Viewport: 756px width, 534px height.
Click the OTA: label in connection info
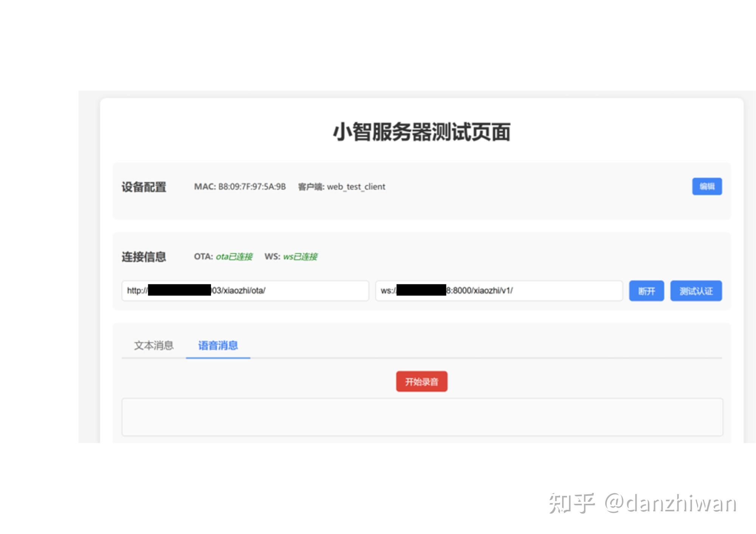click(x=203, y=256)
